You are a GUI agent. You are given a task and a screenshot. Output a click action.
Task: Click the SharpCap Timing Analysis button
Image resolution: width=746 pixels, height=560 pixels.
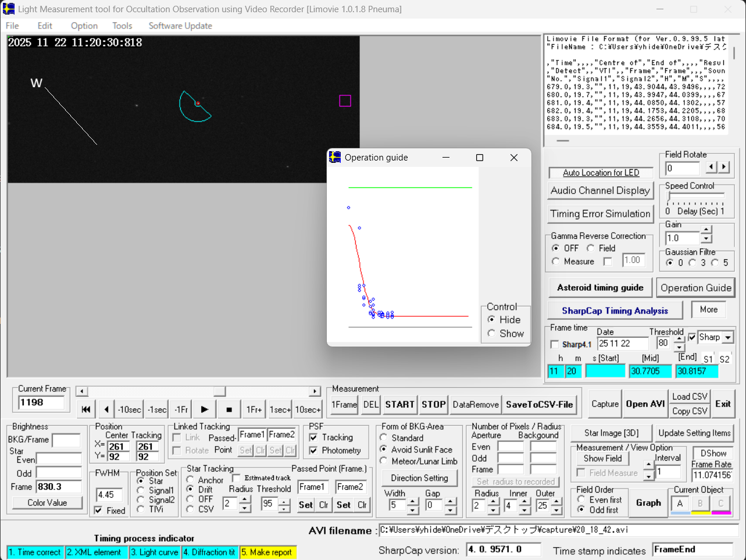(615, 311)
